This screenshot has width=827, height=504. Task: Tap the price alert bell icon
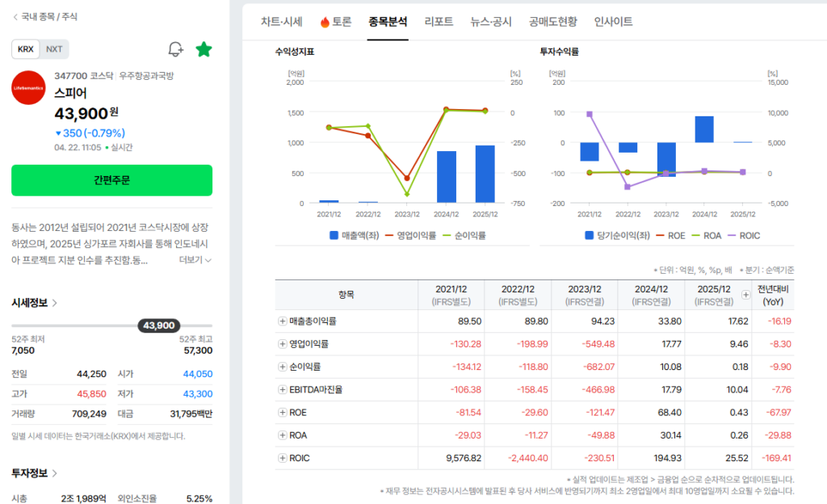point(175,49)
